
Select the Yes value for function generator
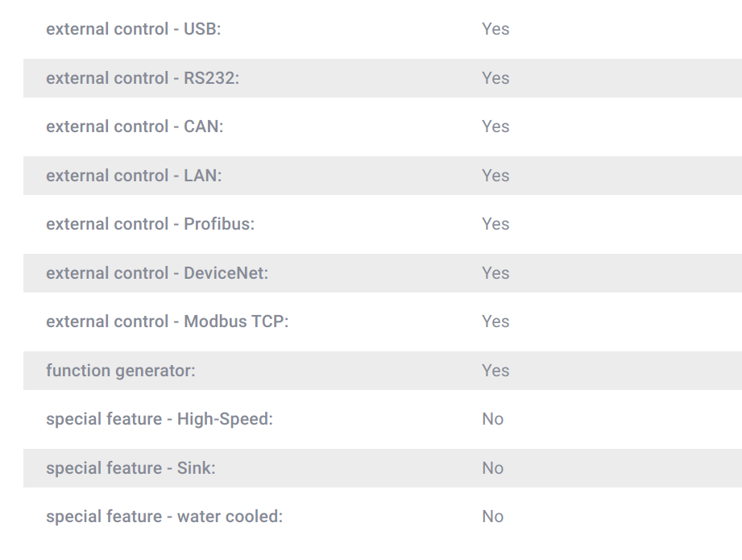tap(495, 371)
